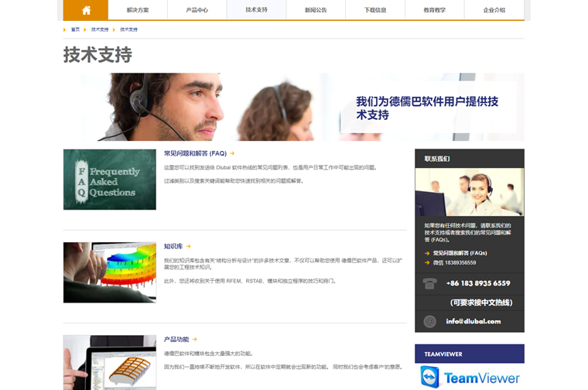The height and width of the screenshot is (390, 588).
Task: Click the middle 技术支持 breadcrumb link
Action: [100, 29]
